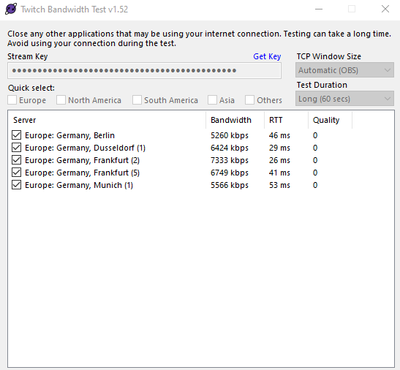Click the 29 ms RTT value

[280, 148]
